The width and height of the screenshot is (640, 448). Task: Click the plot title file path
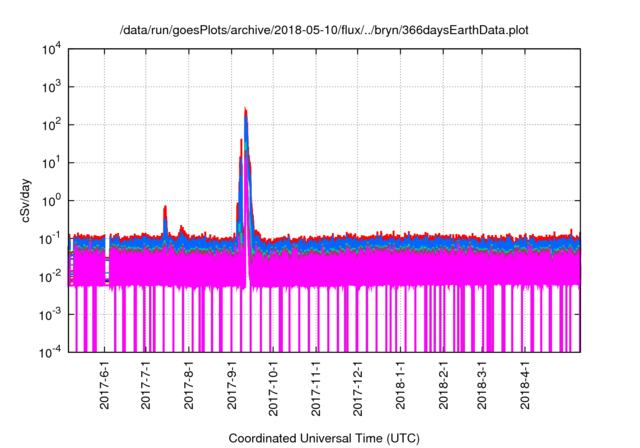coord(324,30)
